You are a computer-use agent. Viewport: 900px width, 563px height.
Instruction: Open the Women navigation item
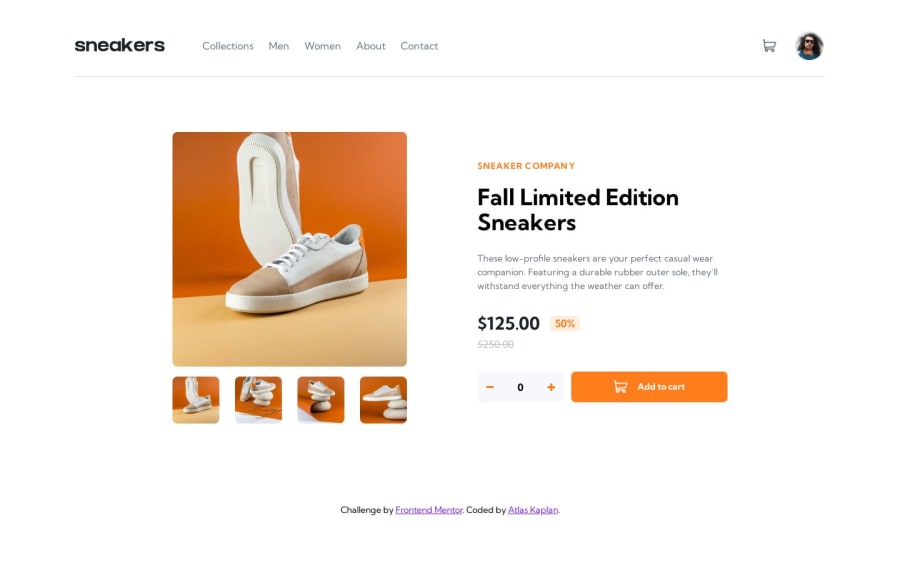pyautogui.click(x=323, y=46)
